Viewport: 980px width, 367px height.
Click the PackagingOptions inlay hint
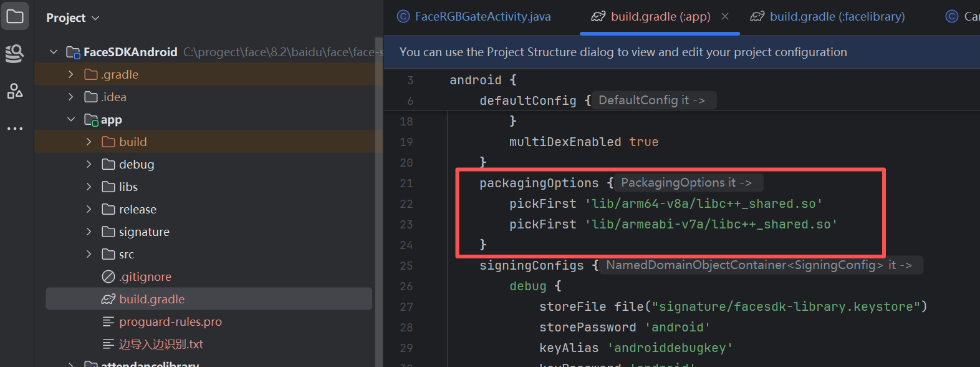[x=686, y=183]
